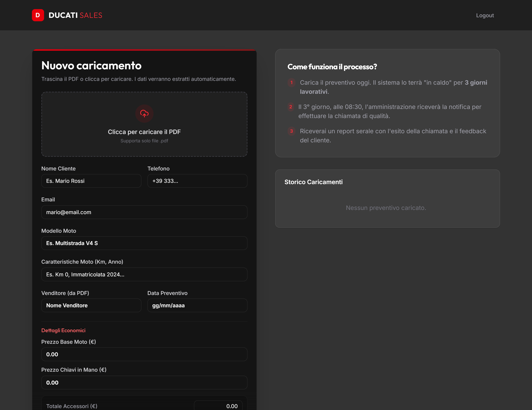Click the Totale Accessori amount field
Viewport: 532px width, 410px height.
point(218,406)
